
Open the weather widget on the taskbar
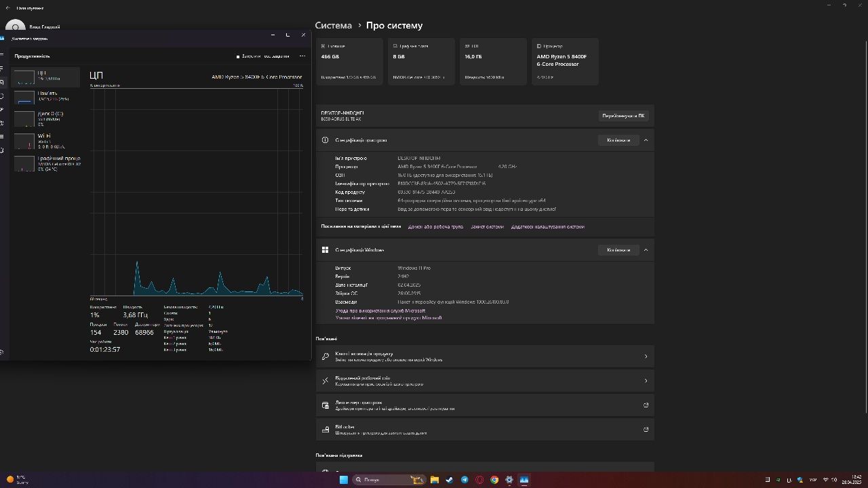click(18, 480)
